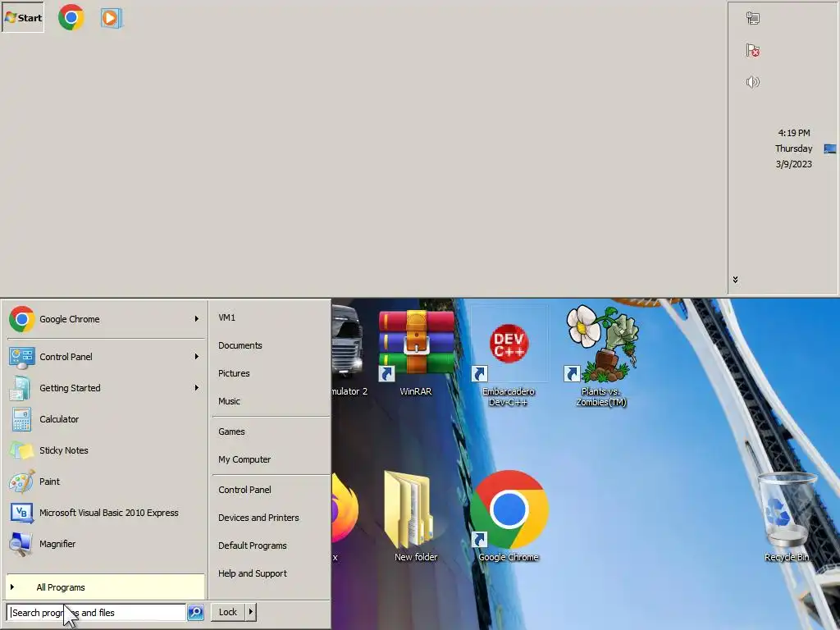
Task: Expand the Control Panel submenu arrow
Action: click(197, 357)
